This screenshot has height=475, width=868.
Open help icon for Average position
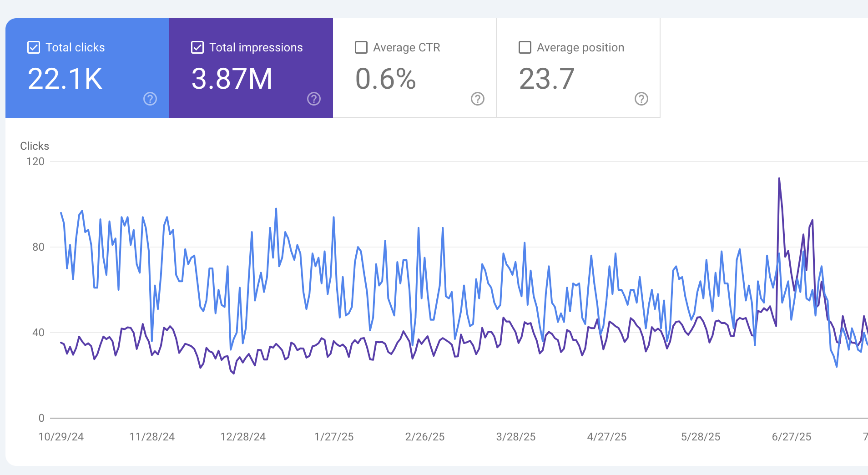coord(641,99)
